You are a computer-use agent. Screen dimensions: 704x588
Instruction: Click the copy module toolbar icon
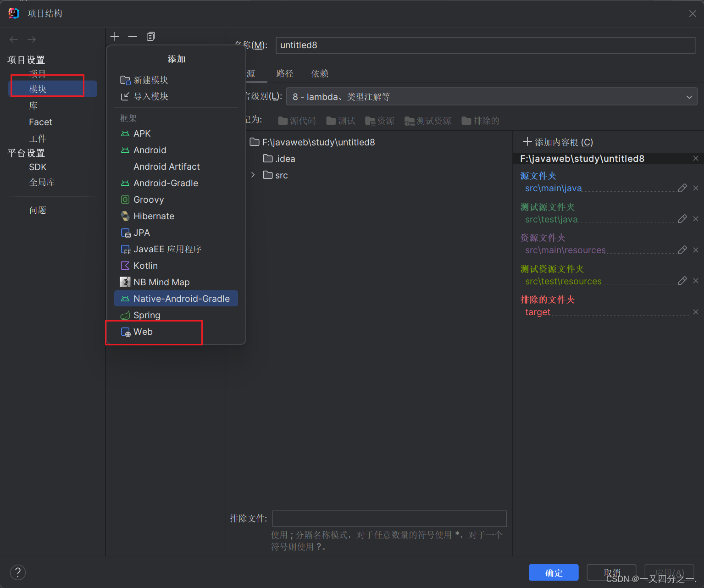pos(151,36)
